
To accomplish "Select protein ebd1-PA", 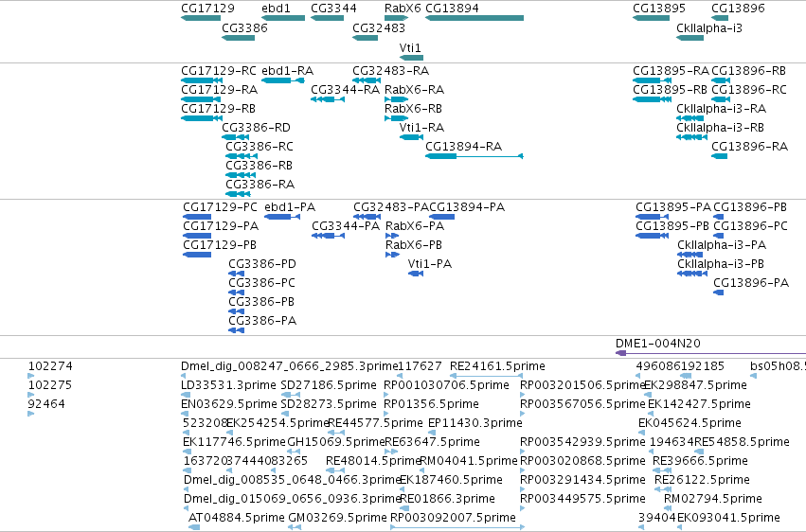I will tap(282, 217).
